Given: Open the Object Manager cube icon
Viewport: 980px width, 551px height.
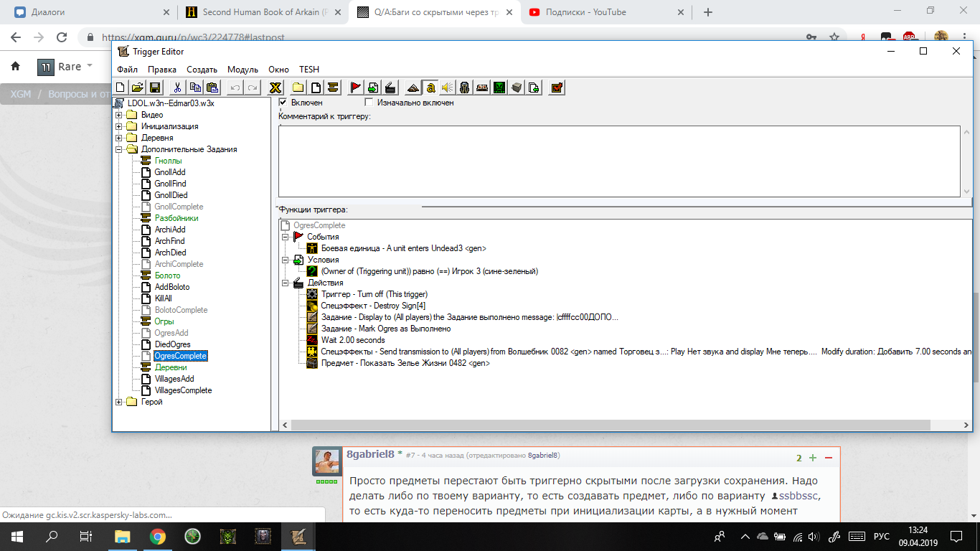Looking at the screenshot, I should click(x=517, y=88).
